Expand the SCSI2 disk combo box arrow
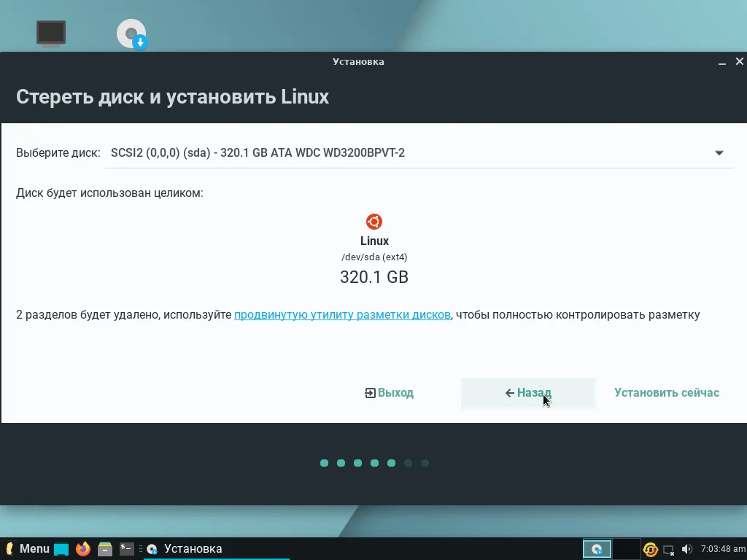The height and width of the screenshot is (560, 747). click(719, 153)
